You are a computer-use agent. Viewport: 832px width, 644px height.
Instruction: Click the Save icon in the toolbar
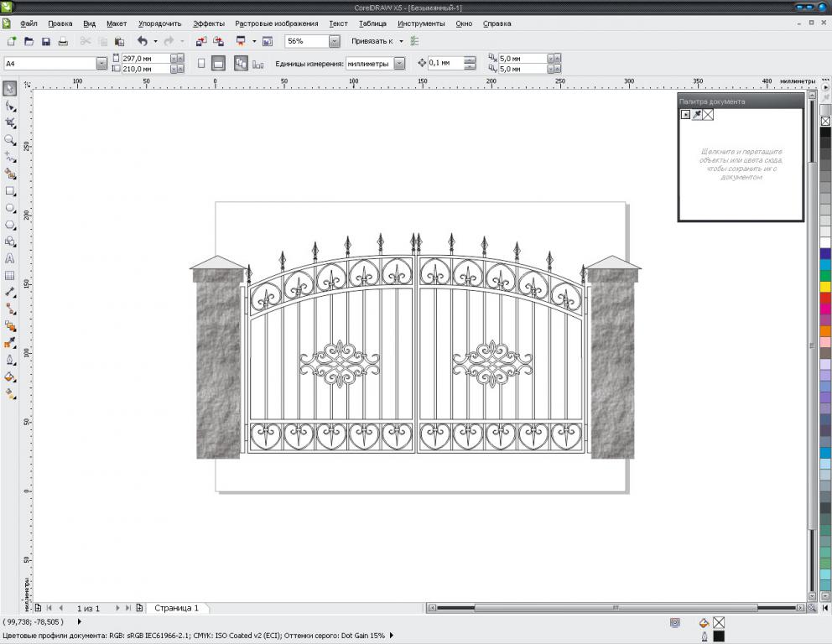pyautogui.click(x=45, y=41)
